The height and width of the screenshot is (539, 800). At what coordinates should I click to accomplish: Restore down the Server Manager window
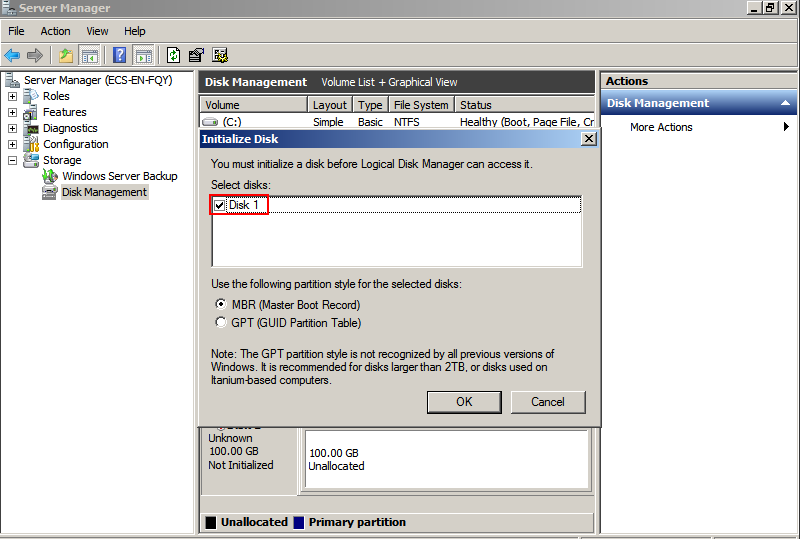tap(770, 8)
